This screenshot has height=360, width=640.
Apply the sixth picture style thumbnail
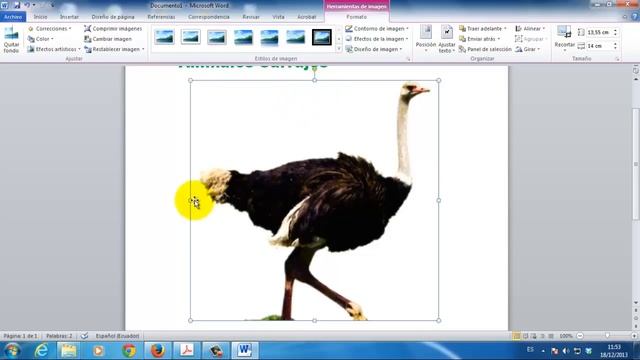(296, 37)
